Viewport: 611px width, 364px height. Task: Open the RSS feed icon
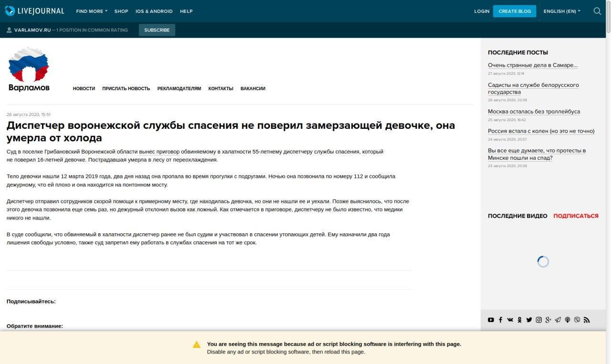pyautogui.click(x=587, y=320)
